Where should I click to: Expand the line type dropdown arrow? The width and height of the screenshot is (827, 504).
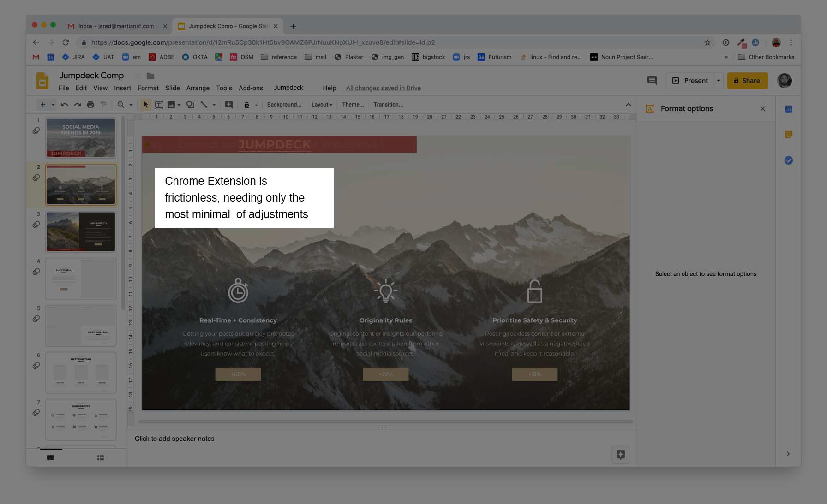click(x=214, y=105)
